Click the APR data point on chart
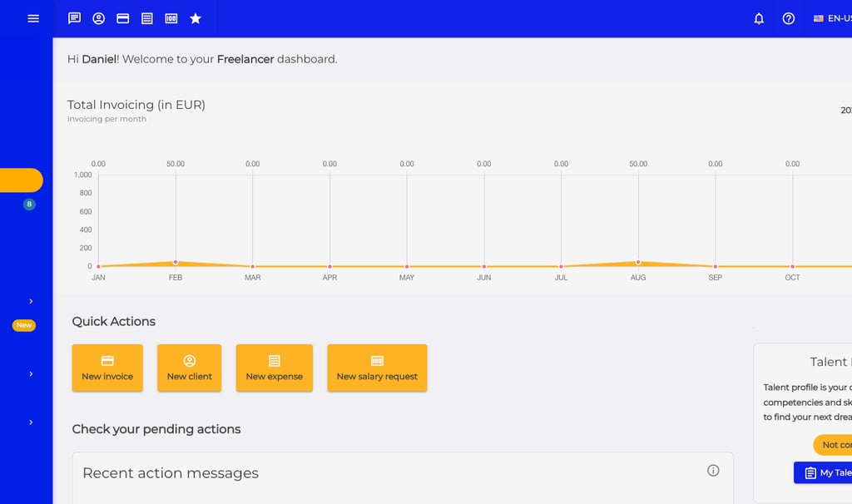The height and width of the screenshot is (504, 852). click(329, 267)
